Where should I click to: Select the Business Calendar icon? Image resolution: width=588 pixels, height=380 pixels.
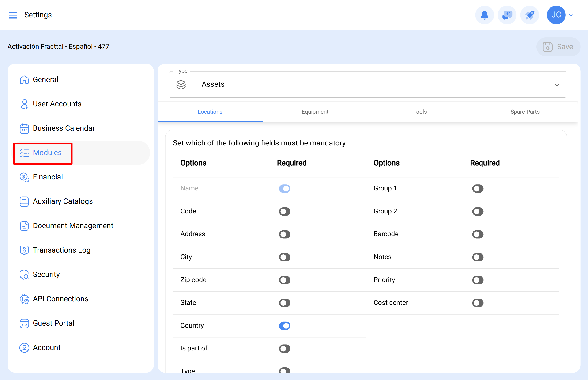24,129
